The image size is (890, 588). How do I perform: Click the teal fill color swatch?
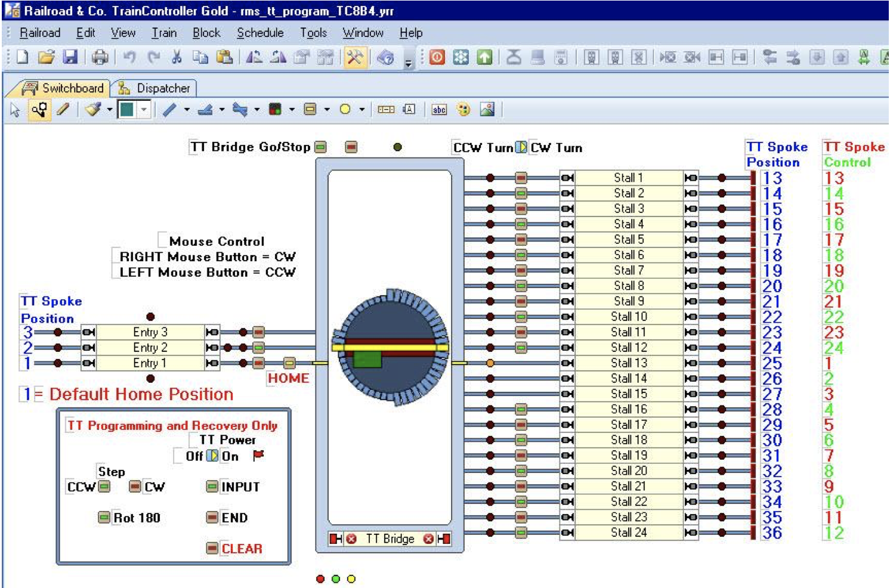[x=126, y=110]
